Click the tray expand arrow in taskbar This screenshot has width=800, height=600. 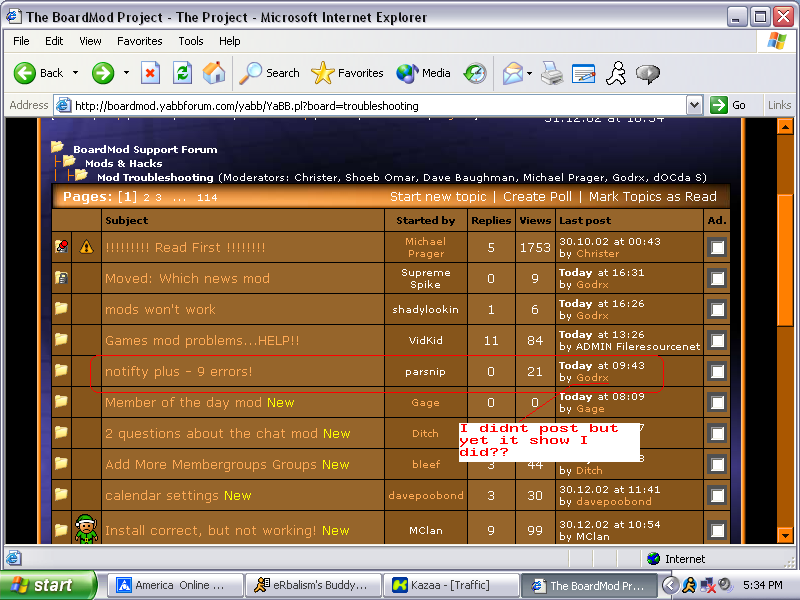pyautogui.click(x=670, y=585)
